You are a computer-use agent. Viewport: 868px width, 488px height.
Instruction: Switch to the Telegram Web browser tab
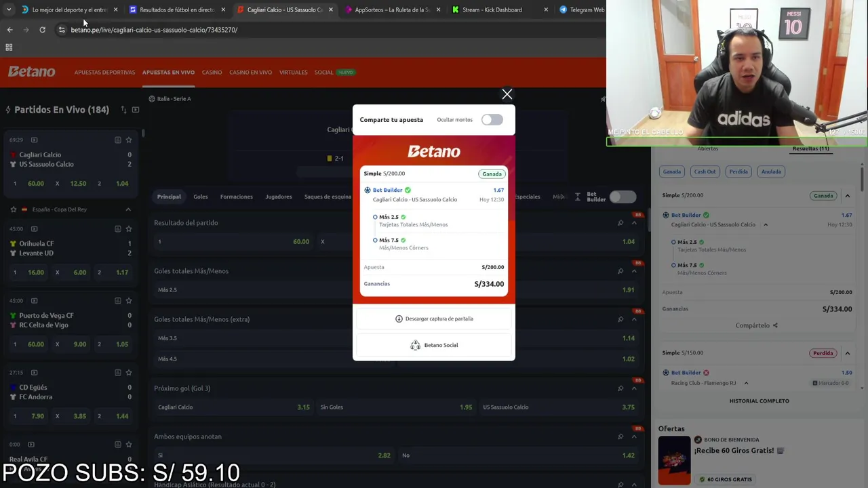point(582,9)
